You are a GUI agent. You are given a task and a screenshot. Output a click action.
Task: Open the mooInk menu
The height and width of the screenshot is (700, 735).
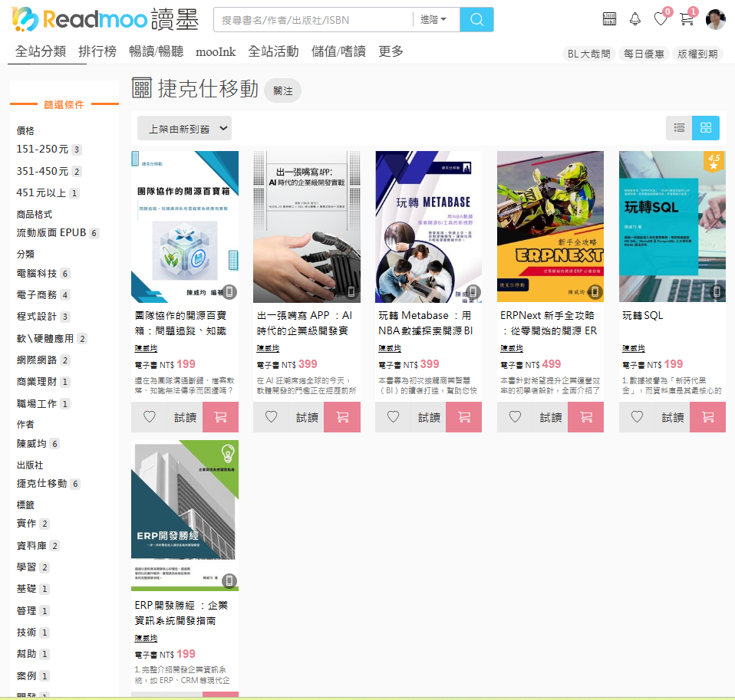(x=215, y=51)
